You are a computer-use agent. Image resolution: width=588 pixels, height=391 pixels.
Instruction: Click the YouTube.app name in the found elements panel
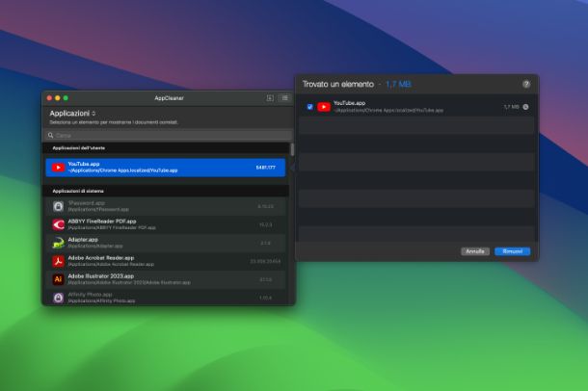point(349,103)
